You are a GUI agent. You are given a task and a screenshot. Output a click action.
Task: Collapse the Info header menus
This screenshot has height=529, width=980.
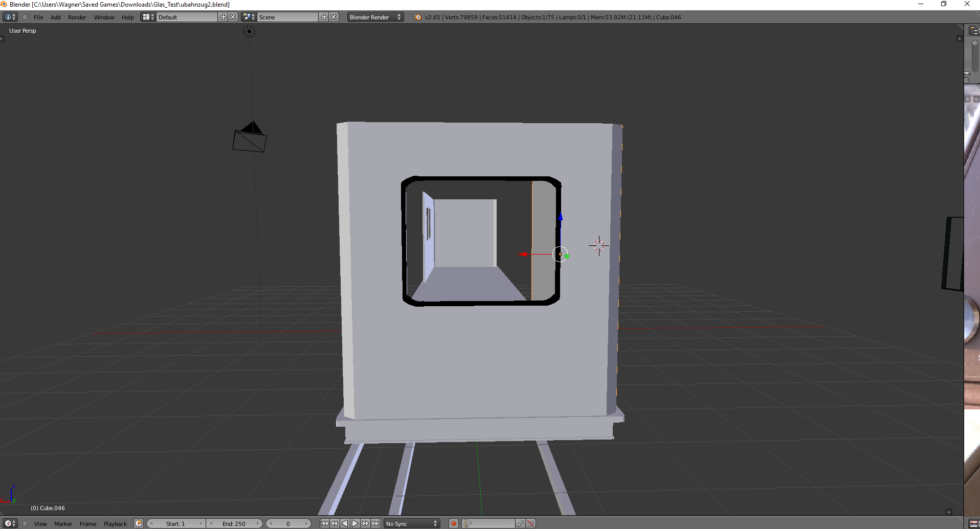pyautogui.click(x=25, y=17)
